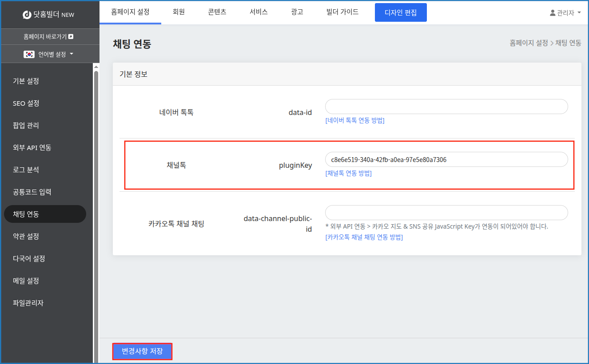Click the 카카오톡 채널 채팅 연동 방법 link
589x364 pixels.
point(364,237)
